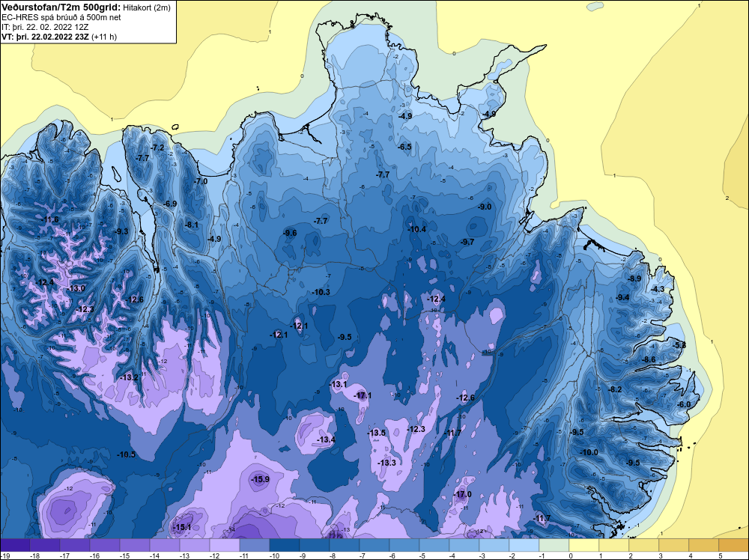Screen dimensions: 749x560
Task: Select the -13.0 temperature reading
Action: [x=76, y=288]
